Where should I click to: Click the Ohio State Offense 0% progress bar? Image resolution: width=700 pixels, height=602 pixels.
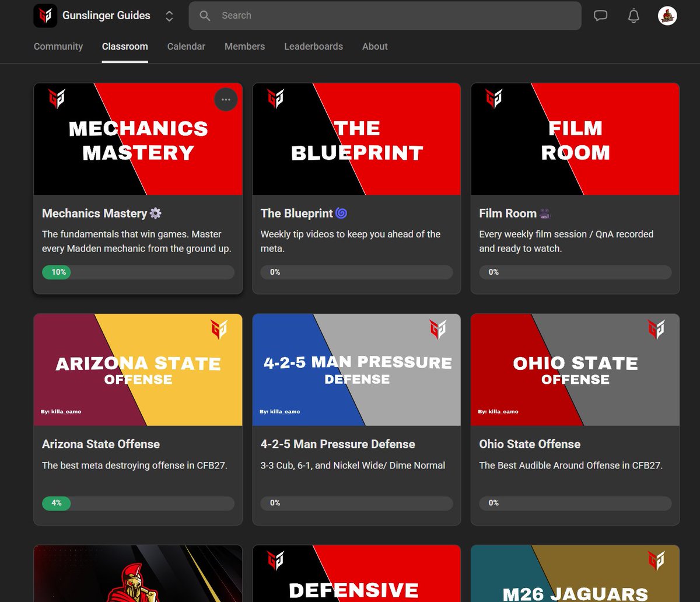(575, 503)
